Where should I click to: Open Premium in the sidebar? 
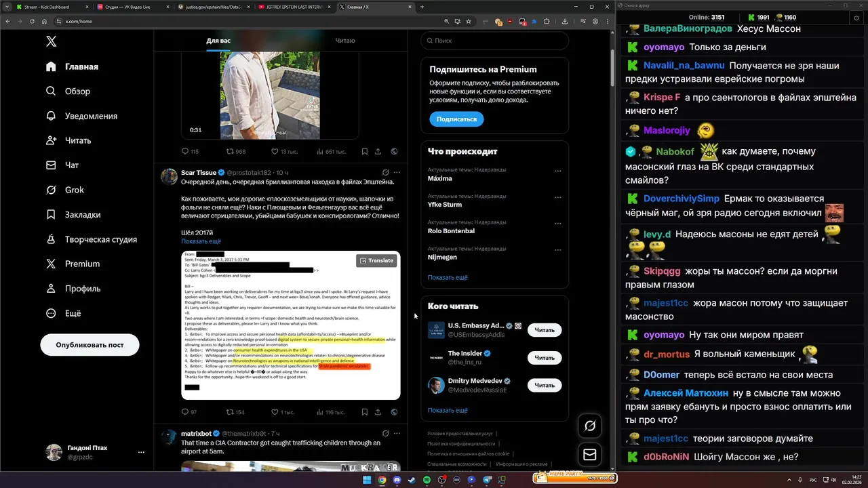73,264
